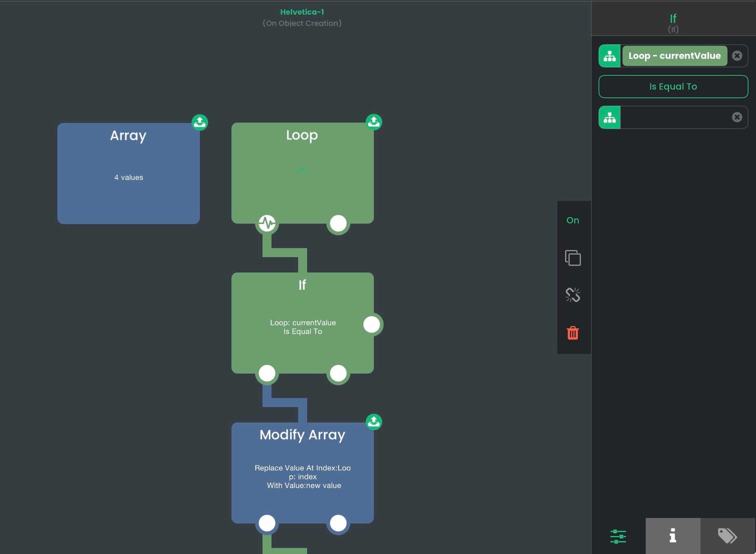Switch to the info tab

pyautogui.click(x=673, y=536)
